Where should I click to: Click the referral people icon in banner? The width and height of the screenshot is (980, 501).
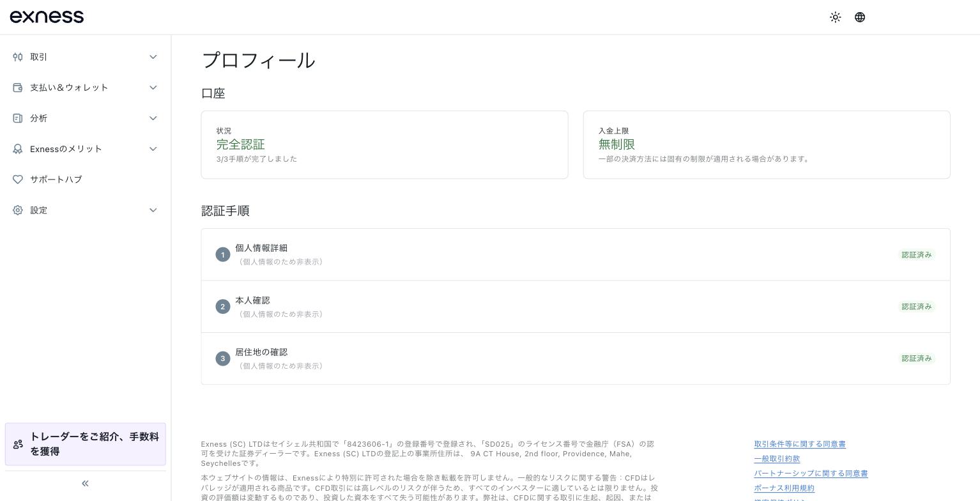(18, 444)
